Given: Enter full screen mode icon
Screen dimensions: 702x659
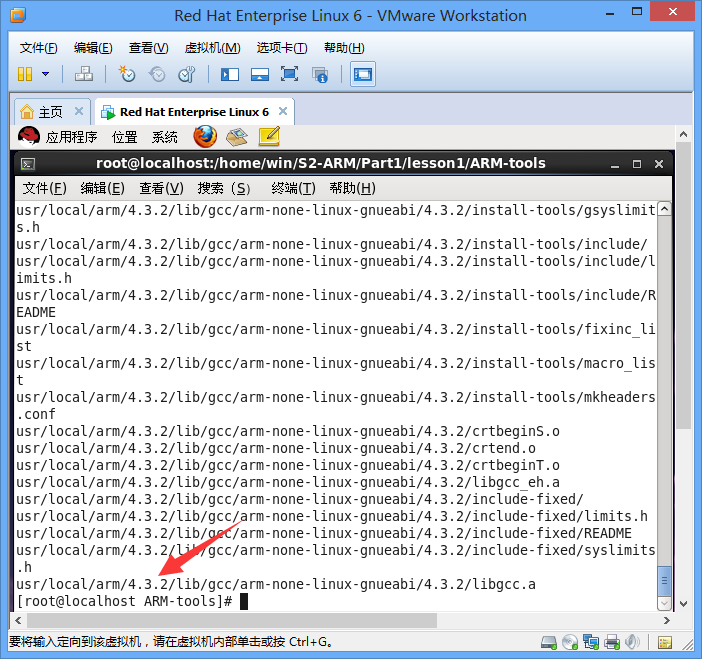Looking at the screenshot, I should click(289, 74).
